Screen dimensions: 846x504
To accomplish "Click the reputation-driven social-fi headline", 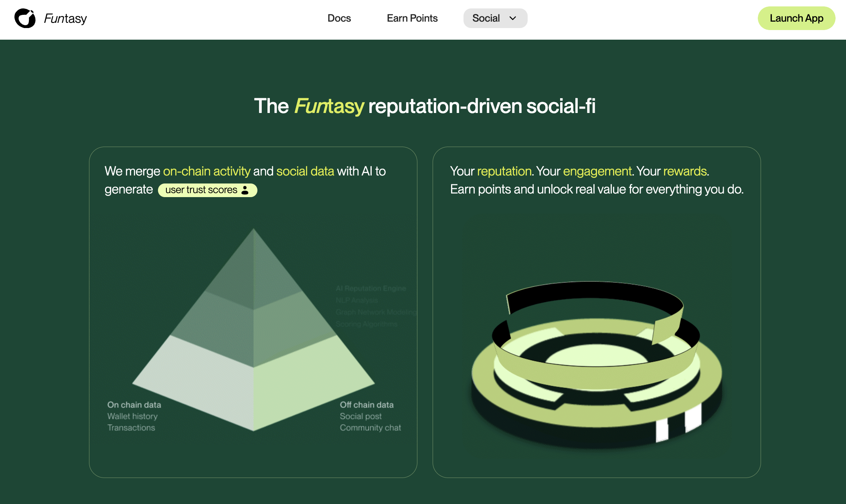I will [x=424, y=106].
